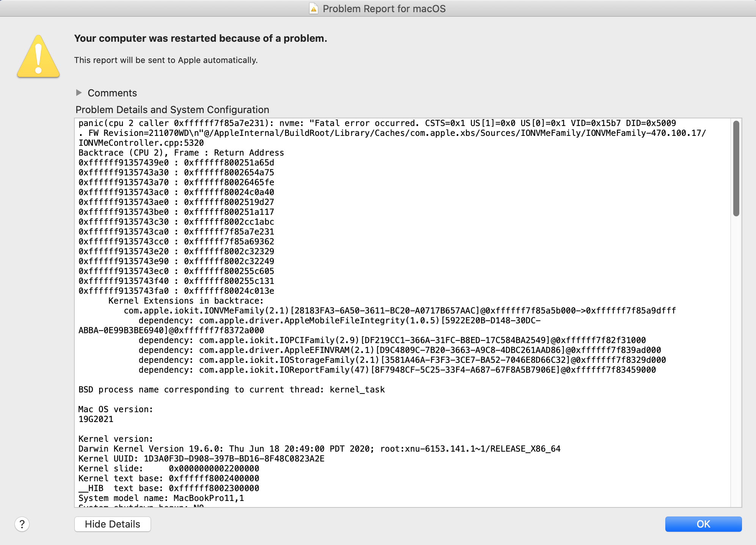This screenshot has height=545, width=756.
Task: Click 'This report will be sent to Apple' text
Action: point(166,60)
